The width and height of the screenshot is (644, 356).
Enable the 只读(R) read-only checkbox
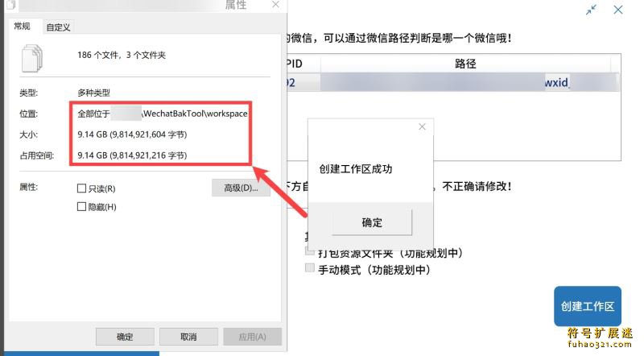tap(82, 188)
